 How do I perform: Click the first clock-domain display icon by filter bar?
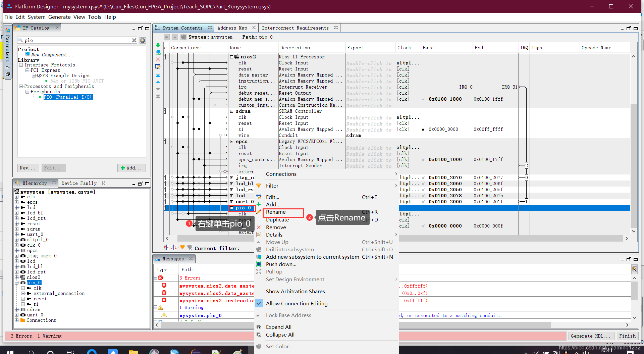(167, 248)
